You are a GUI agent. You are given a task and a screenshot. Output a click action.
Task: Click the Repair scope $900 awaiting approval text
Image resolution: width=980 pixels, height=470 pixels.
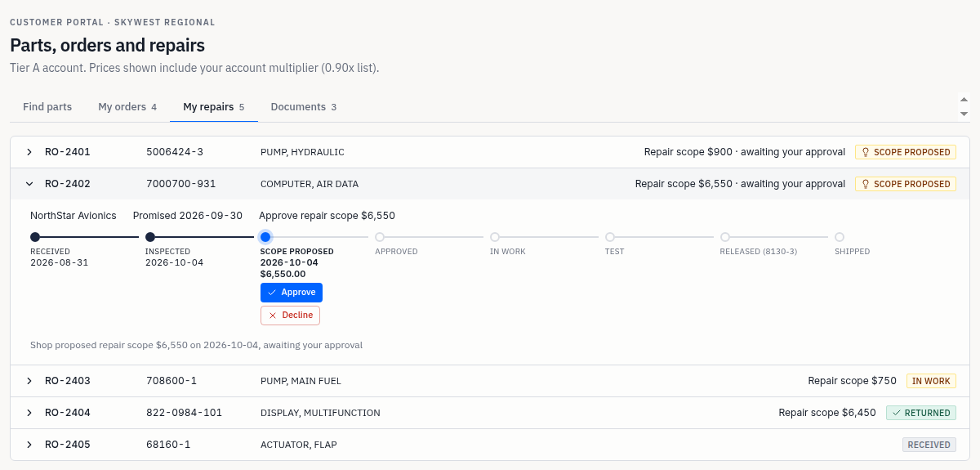(x=745, y=152)
